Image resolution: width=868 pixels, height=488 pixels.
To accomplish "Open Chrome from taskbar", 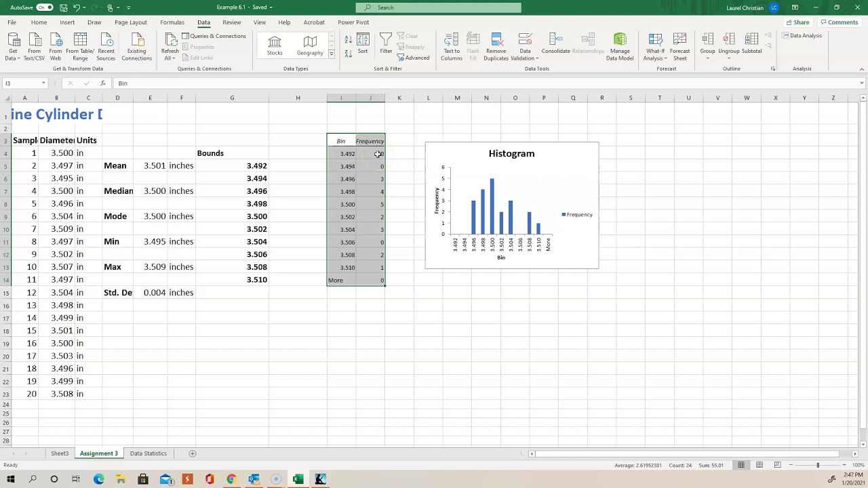I will [231, 479].
